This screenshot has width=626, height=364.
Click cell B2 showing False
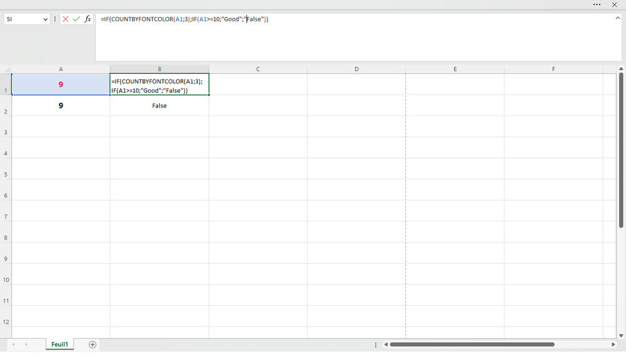pos(159,105)
